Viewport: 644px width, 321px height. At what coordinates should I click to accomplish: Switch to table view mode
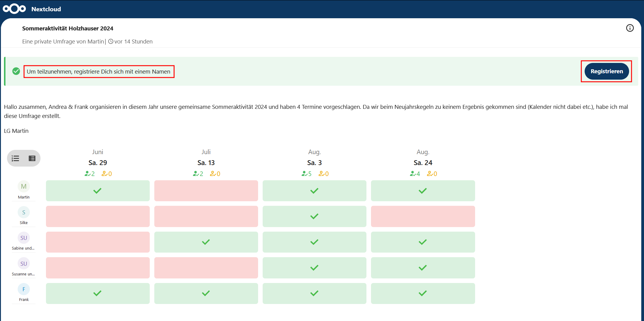(32, 158)
